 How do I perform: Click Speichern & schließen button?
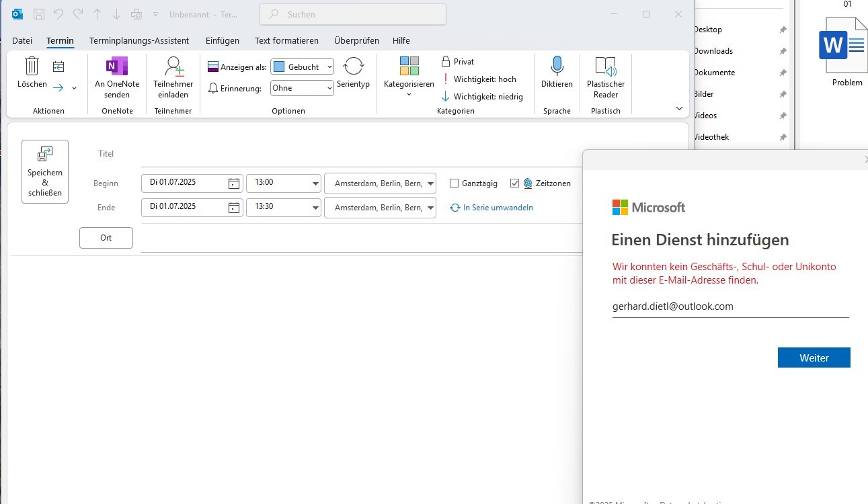pos(45,171)
